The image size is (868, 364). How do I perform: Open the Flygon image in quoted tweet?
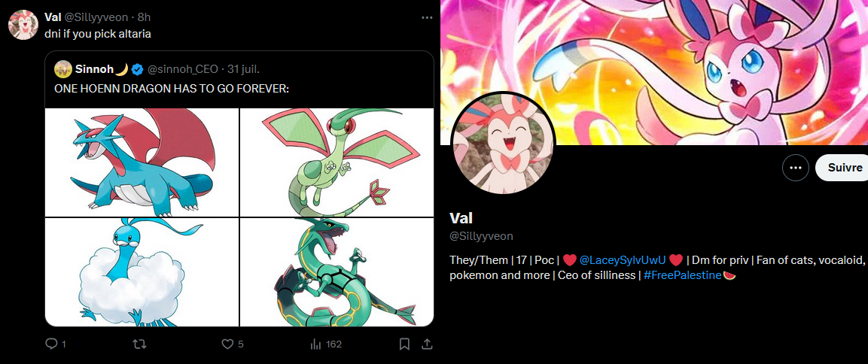pos(337,162)
